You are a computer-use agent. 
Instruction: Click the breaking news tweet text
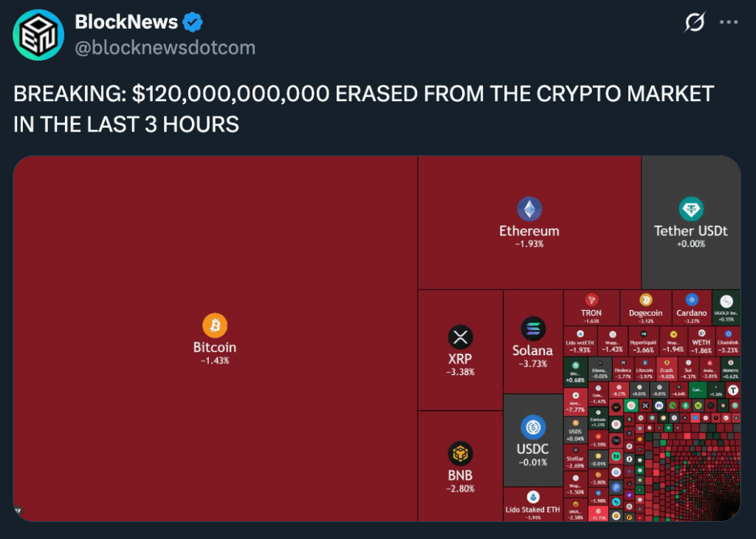pyautogui.click(x=363, y=109)
